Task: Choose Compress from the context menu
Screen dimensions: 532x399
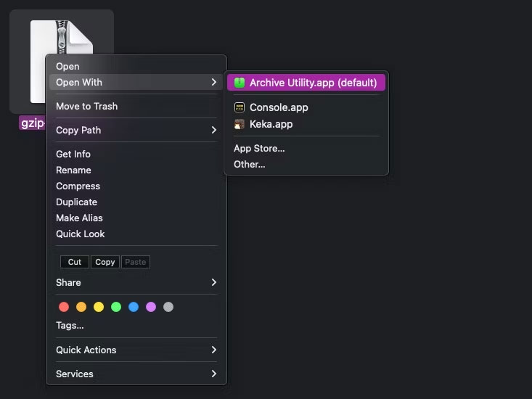Action: click(x=136, y=186)
